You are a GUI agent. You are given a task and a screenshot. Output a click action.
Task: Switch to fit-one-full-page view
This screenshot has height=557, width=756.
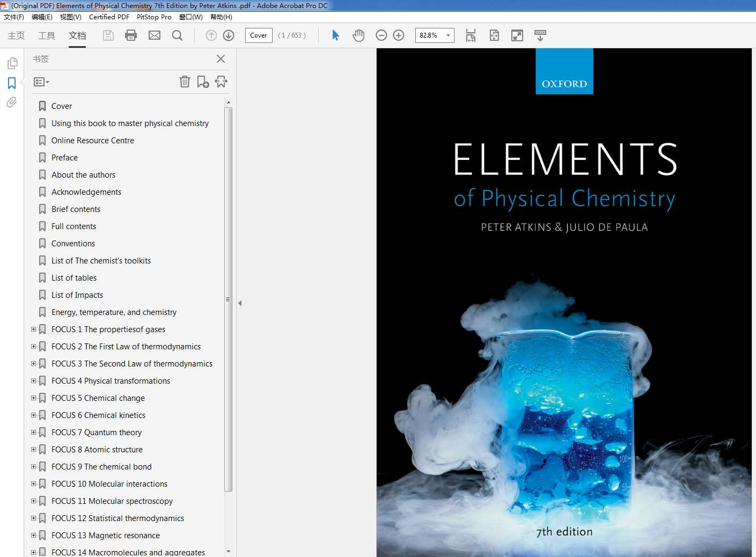(x=494, y=35)
